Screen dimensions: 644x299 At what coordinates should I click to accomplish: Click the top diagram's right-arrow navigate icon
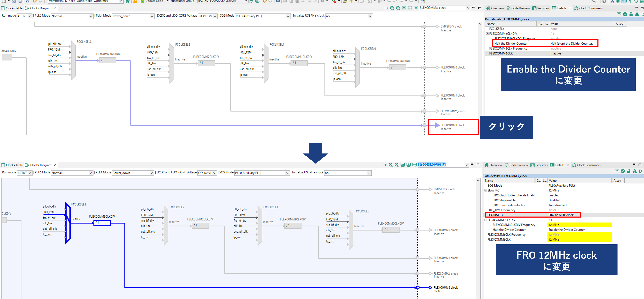[386, 8]
